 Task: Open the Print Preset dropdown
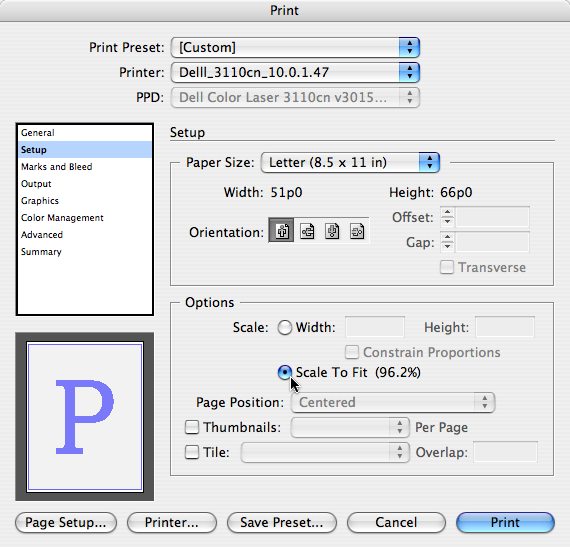coord(295,48)
